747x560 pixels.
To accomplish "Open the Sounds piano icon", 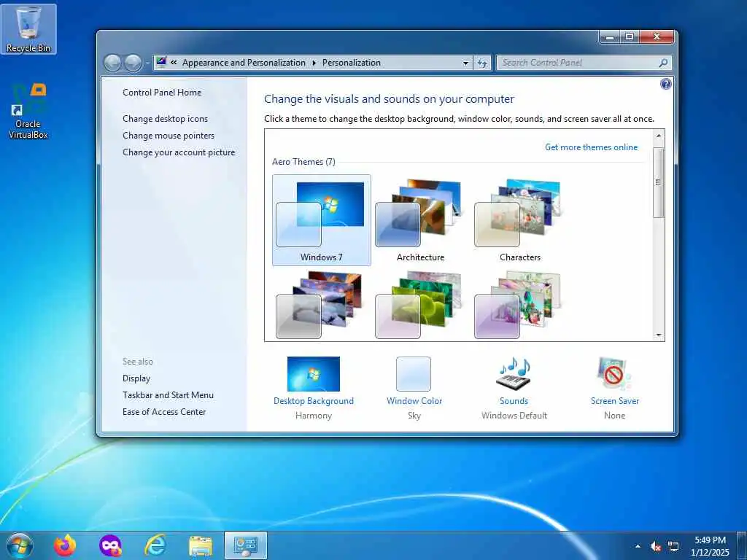I will 514,374.
